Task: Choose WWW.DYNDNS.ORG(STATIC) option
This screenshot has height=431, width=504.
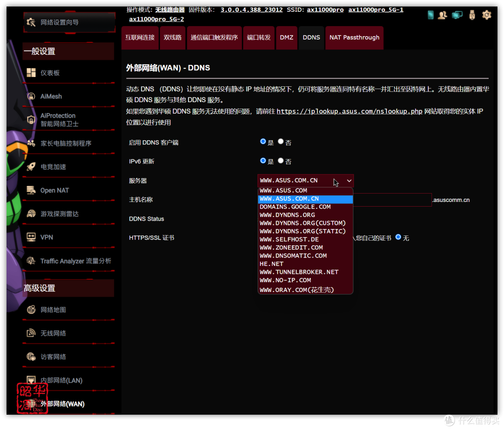Action: pyautogui.click(x=305, y=231)
